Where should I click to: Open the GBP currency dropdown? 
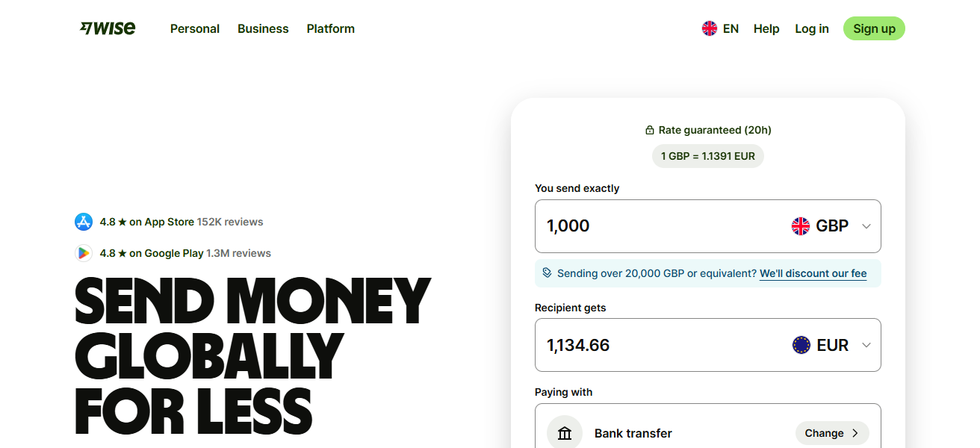click(866, 225)
